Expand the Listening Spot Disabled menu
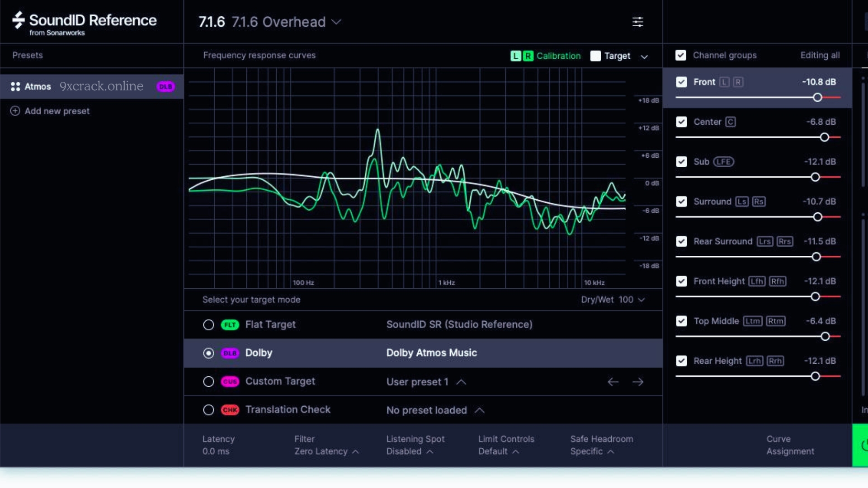 pyautogui.click(x=410, y=451)
